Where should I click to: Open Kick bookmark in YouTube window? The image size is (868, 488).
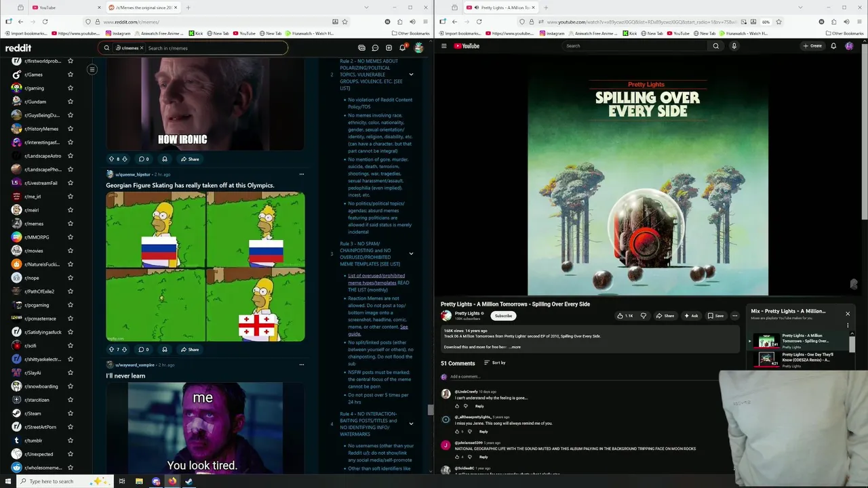(x=629, y=33)
